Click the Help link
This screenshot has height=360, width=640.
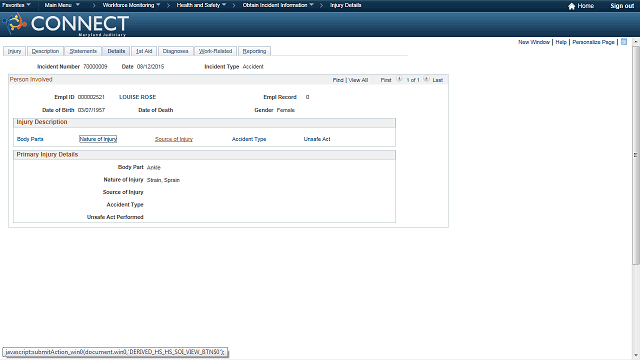(561, 42)
